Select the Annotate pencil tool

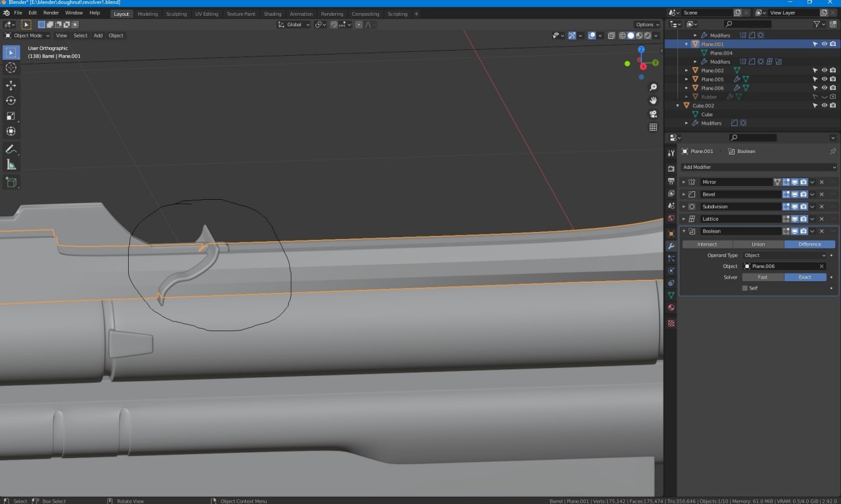click(11, 149)
